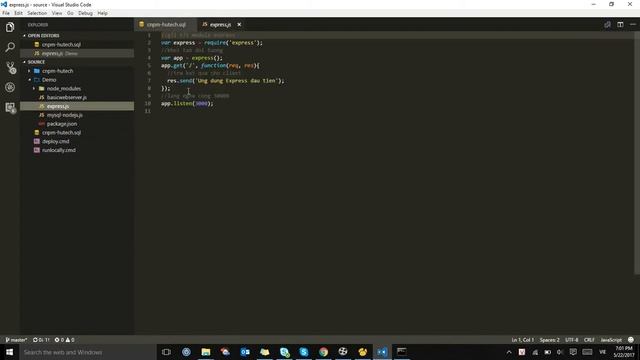Expand the cnpm-hutech folder arrow
This screenshot has width=640, height=360.
[x=29, y=71]
